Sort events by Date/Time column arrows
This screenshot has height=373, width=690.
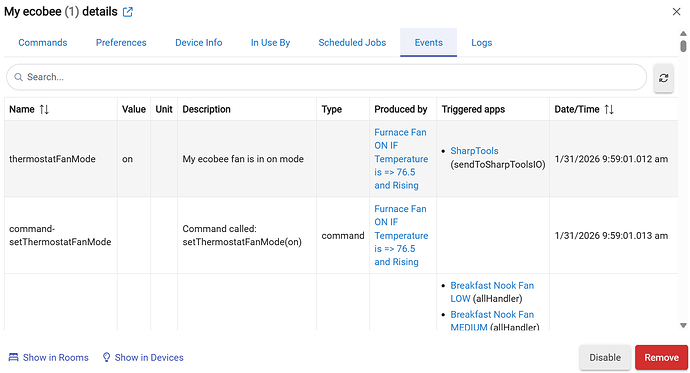pos(609,109)
